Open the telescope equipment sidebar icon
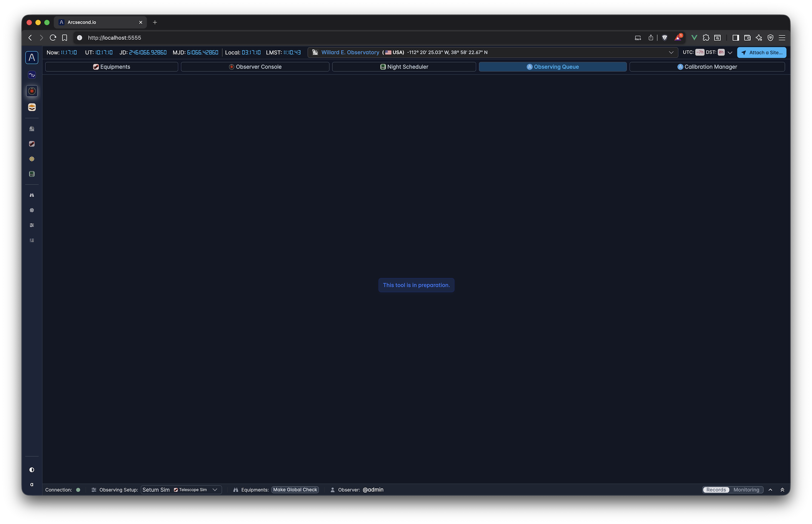The width and height of the screenshot is (812, 524). [32, 144]
